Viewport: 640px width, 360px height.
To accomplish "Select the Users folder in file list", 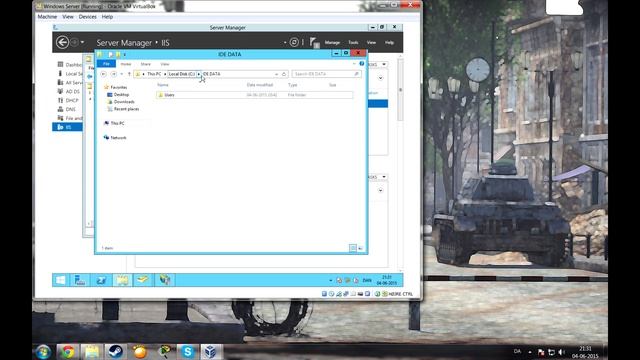I will (x=254, y=95).
